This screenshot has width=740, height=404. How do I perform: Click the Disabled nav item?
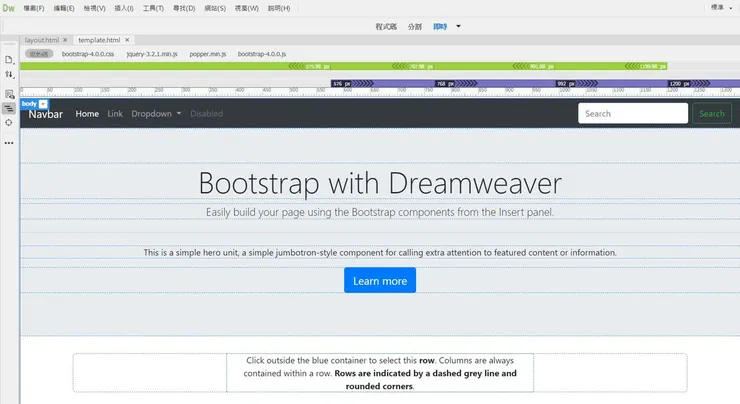[206, 114]
